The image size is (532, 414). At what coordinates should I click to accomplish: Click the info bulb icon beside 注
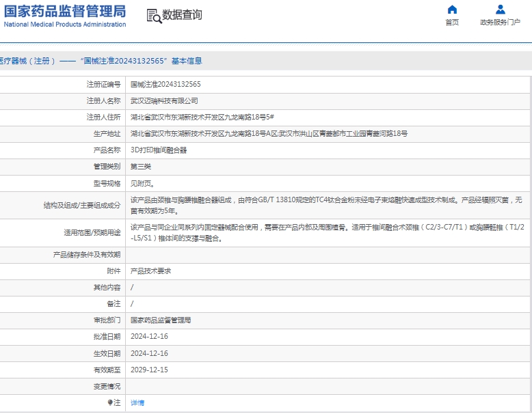(x=110, y=402)
